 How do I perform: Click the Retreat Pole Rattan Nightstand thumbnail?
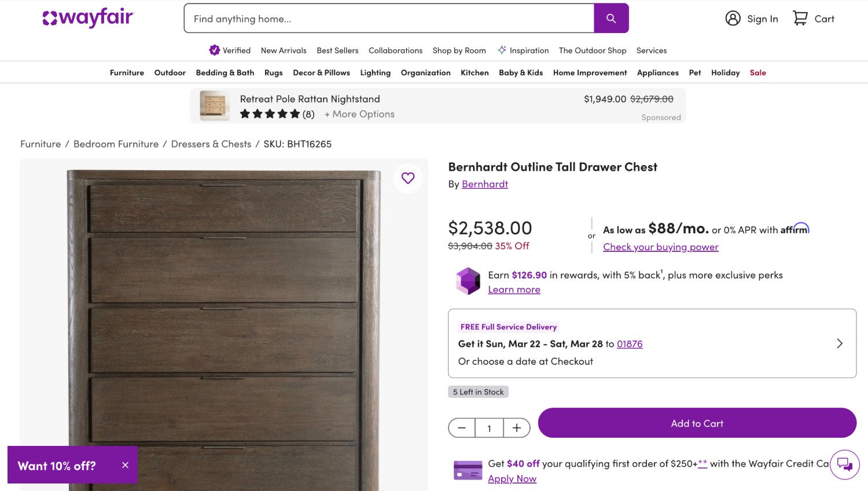pos(215,105)
